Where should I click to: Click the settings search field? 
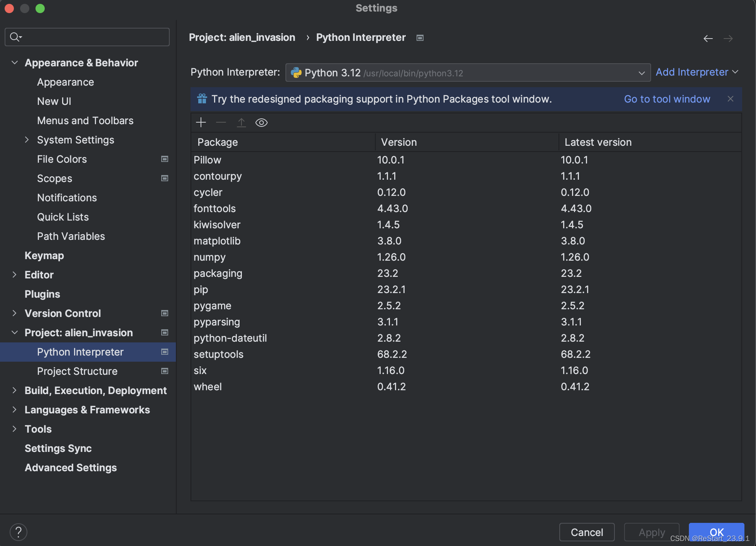(x=87, y=37)
